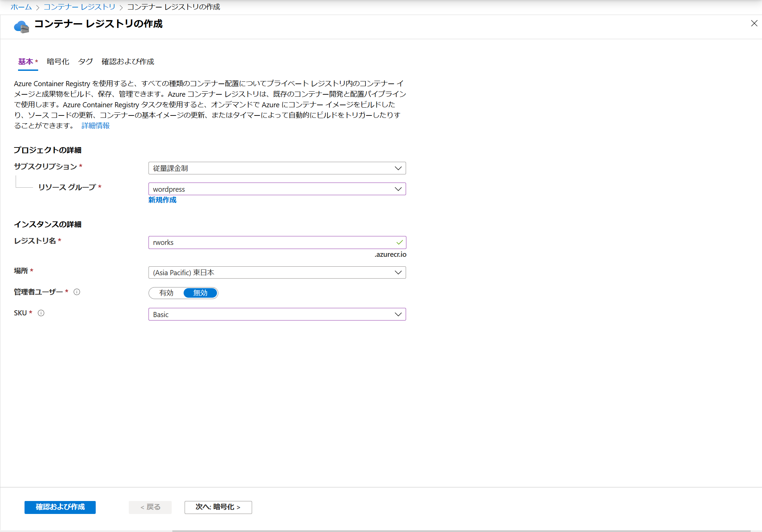Open the 場所 location dropdown
The image size is (762, 532).
pyautogui.click(x=277, y=272)
